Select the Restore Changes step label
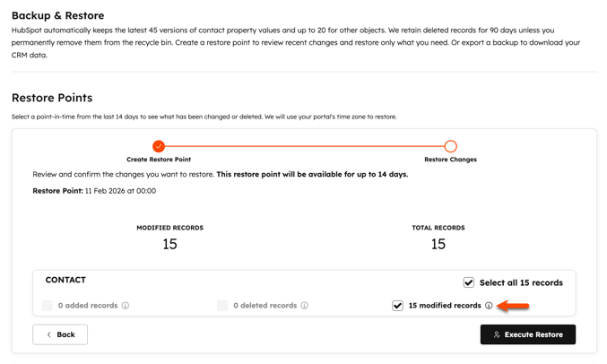607x364 pixels. click(450, 160)
